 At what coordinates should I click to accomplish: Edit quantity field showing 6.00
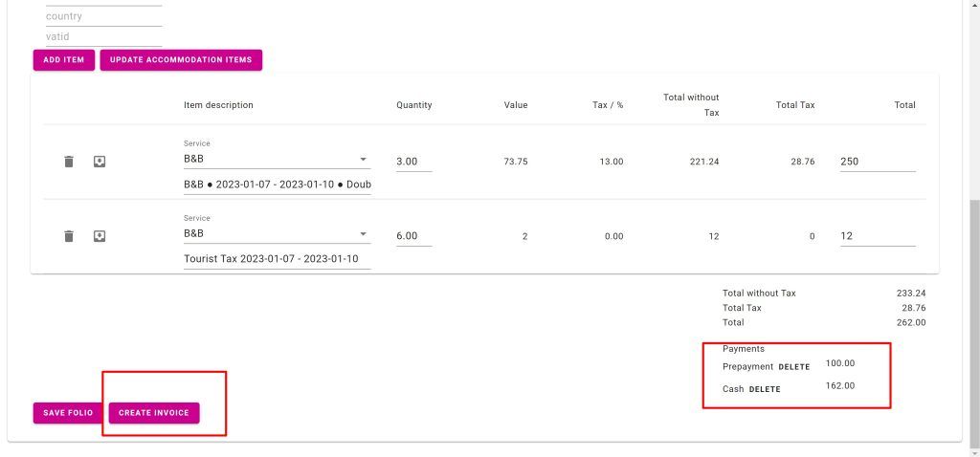413,236
